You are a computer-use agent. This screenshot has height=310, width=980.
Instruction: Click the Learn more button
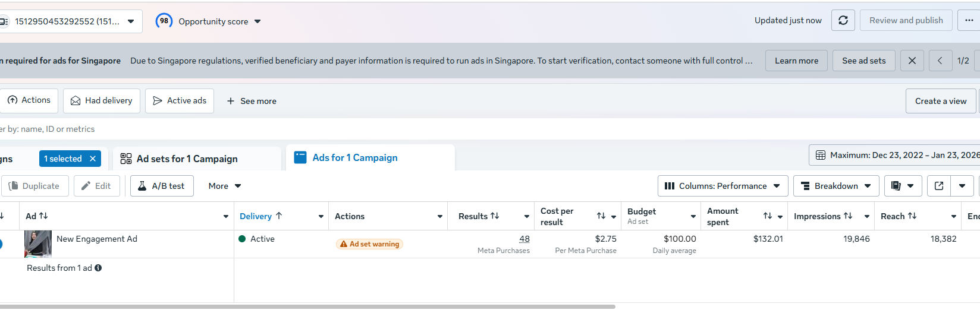(796, 61)
